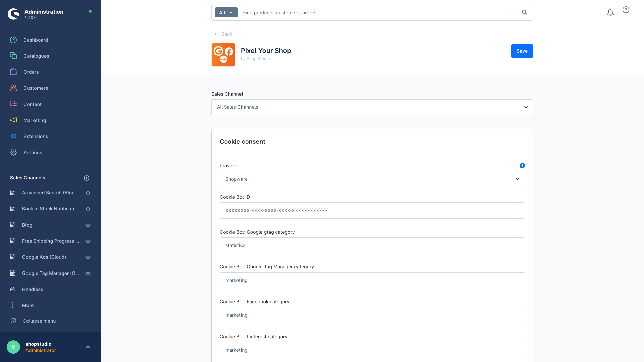644x362 pixels.
Task: Show More sales channels
Action: point(28,305)
